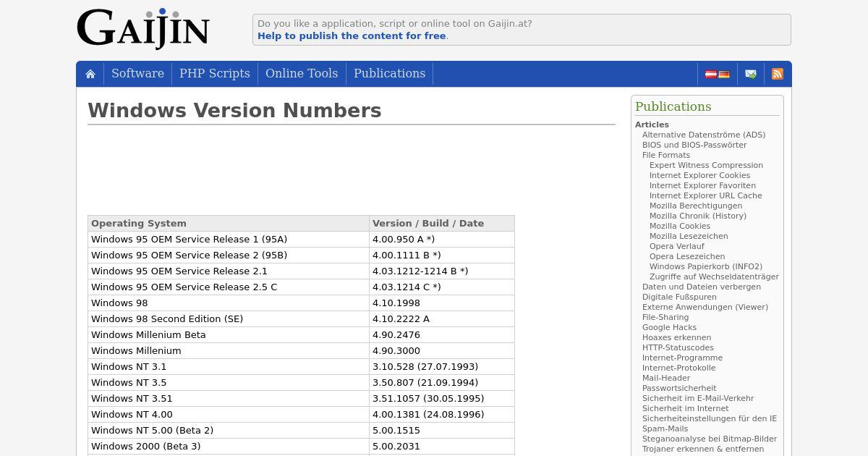Open the Online Tools menu
Screen dimensions: 868x456
coord(302,74)
